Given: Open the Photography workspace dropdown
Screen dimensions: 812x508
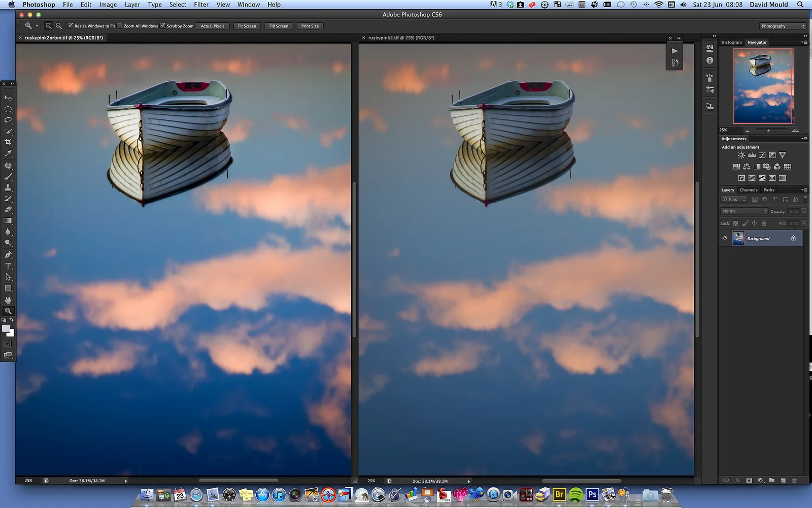Looking at the screenshot, I should point(783,26).
